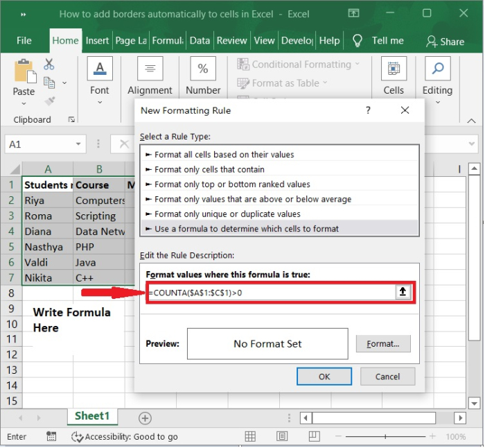Viewport: 485px width, 448px height.
Task: Open the Clipboard dialog launcher
Action: coord(71,119)
